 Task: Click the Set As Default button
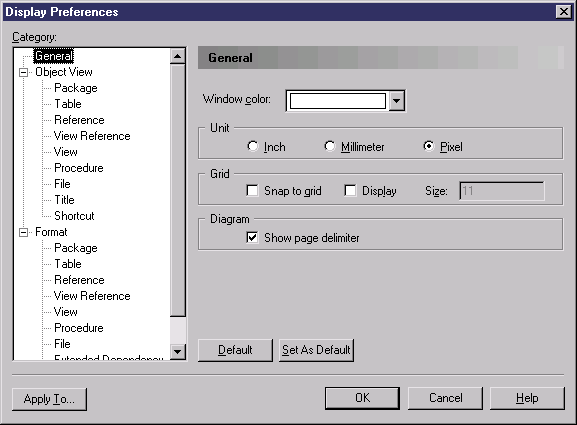pos(316,350)
